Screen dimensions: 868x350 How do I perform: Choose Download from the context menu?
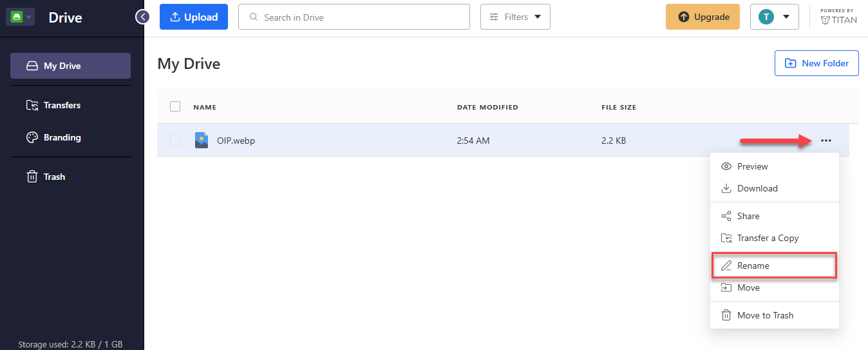click(775, 188)
